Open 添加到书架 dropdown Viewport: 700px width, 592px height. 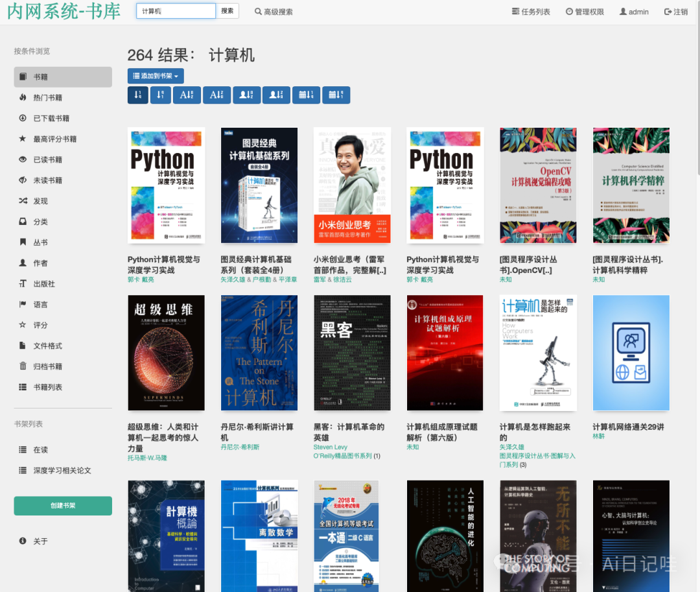click(156, 76)
